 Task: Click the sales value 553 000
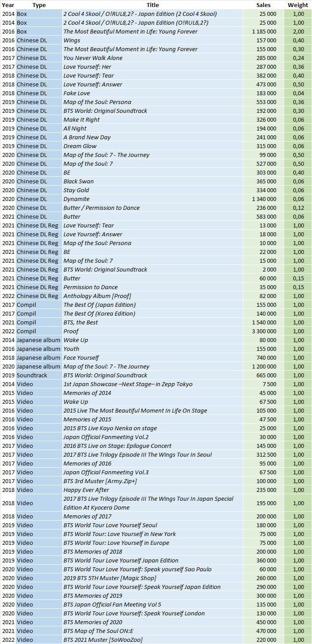coord(266,102)
